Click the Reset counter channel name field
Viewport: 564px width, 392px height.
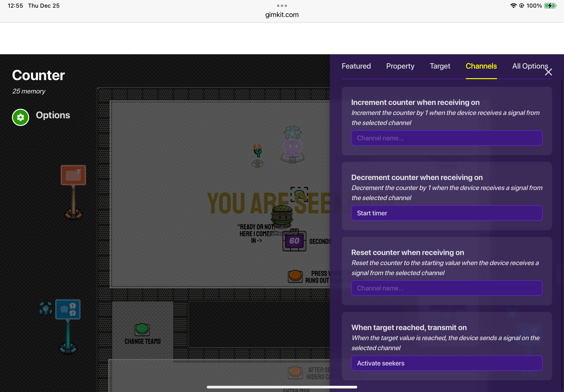tap(446, 288)
